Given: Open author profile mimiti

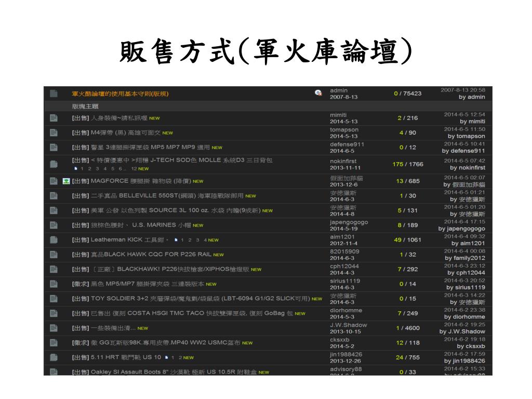Looking at the screenshot, I should pyautogui.click(x=338, y=115).
